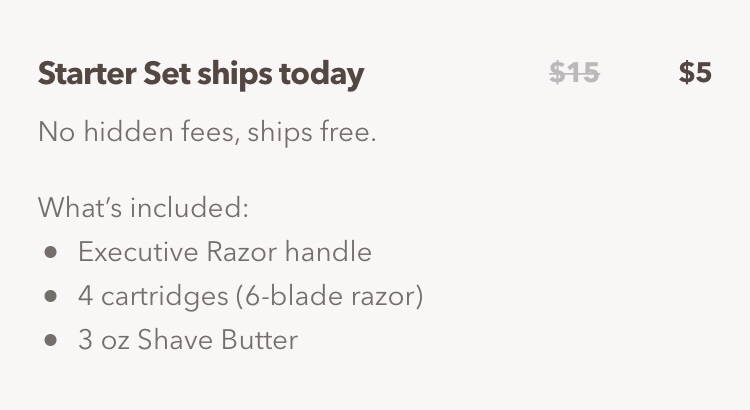Screen dimensions: 750x410
Task: Click the '(6-blade razor)' text
Action: click(x=330, y=296)
